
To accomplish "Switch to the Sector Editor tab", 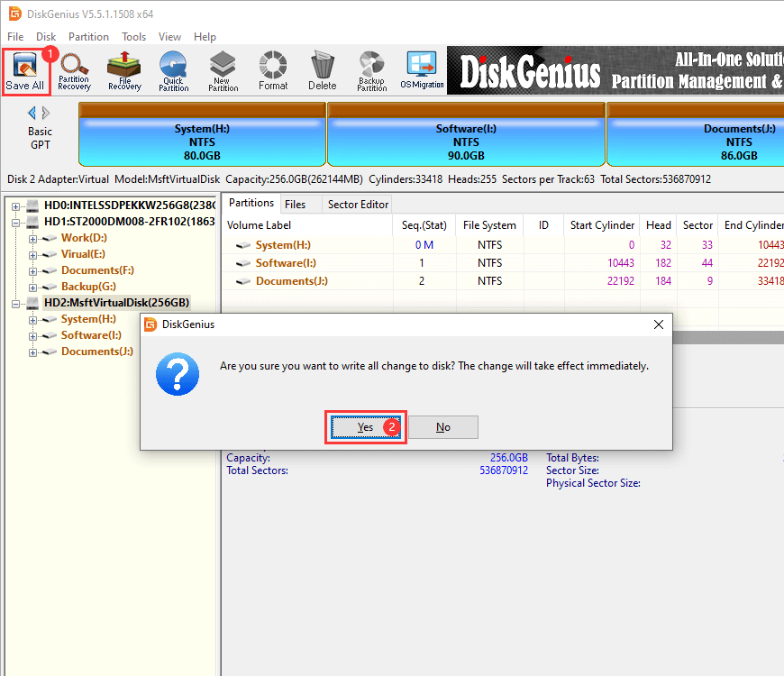I will (x=358, y=205).
